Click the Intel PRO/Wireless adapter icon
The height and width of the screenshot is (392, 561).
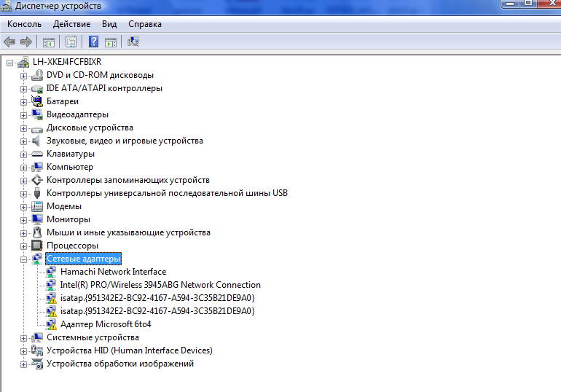coord(51,285)
